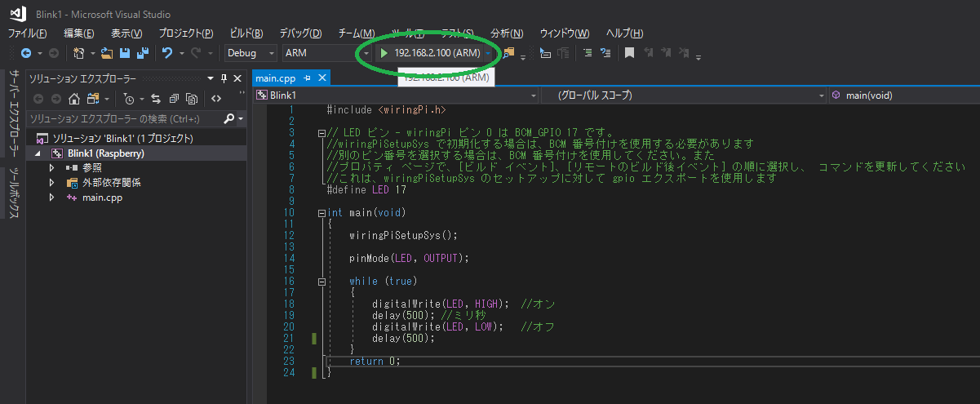
Task: Expand the 外部依存関係 node
Action: pos(52,183)
